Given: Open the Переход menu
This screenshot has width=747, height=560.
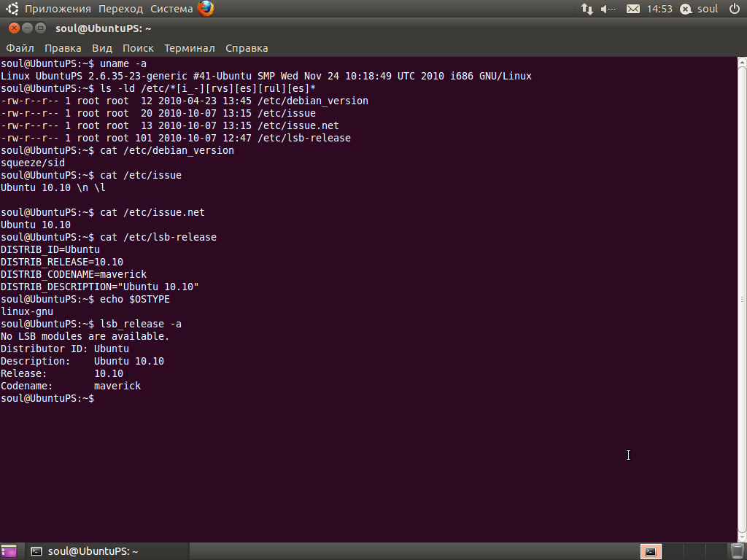Looking at the screenshot, I should coord(120,9).
